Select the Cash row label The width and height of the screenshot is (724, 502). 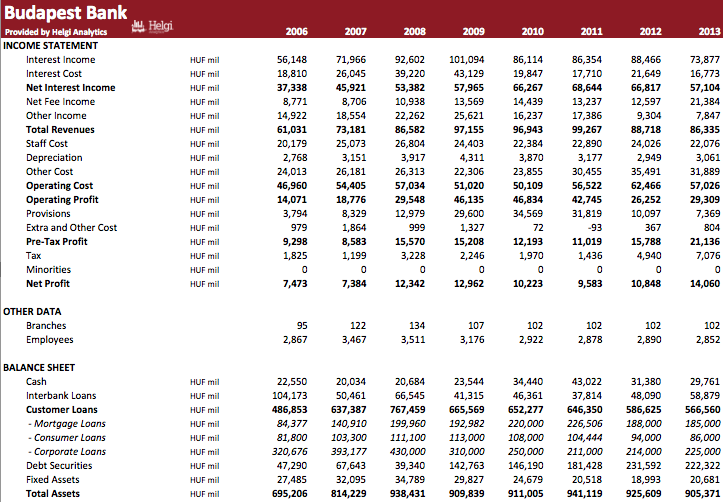tap(36, 381)
